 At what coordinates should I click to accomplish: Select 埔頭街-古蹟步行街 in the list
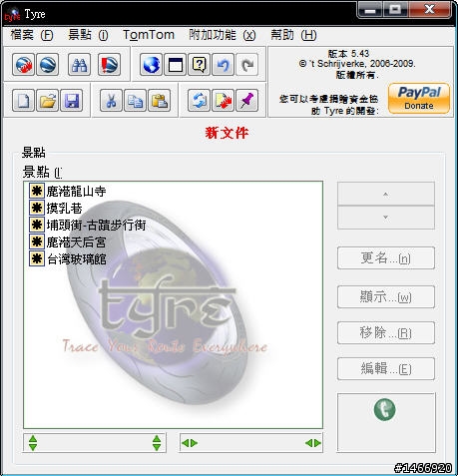96,225
